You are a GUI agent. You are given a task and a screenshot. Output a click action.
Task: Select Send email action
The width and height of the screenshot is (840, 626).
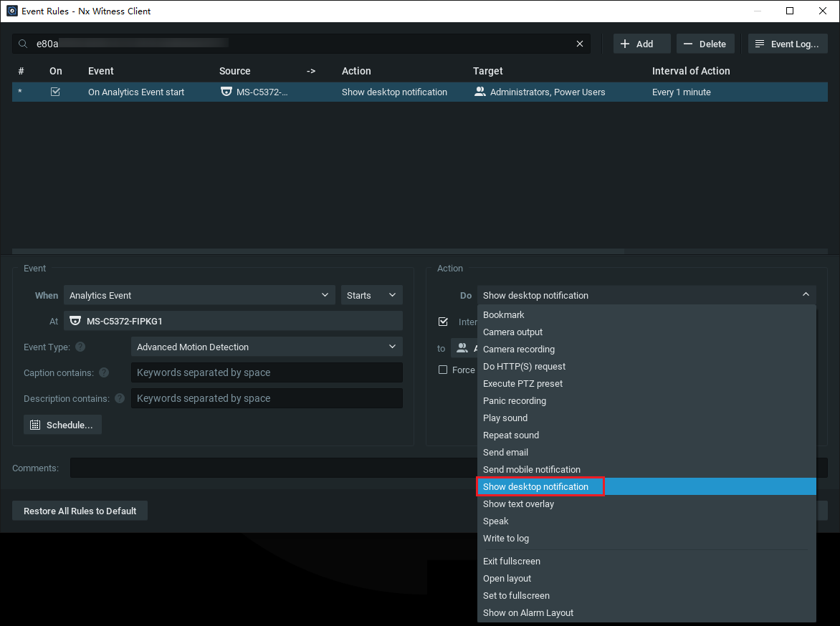pyautogui.click(x=646, y=452)
